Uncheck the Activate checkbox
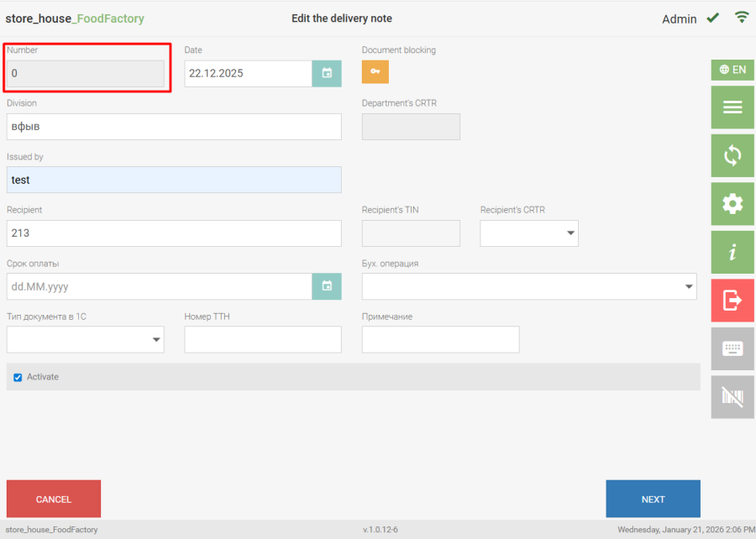Screen dimensions: 756x539 pyautogui.click(x=18, y=378)
